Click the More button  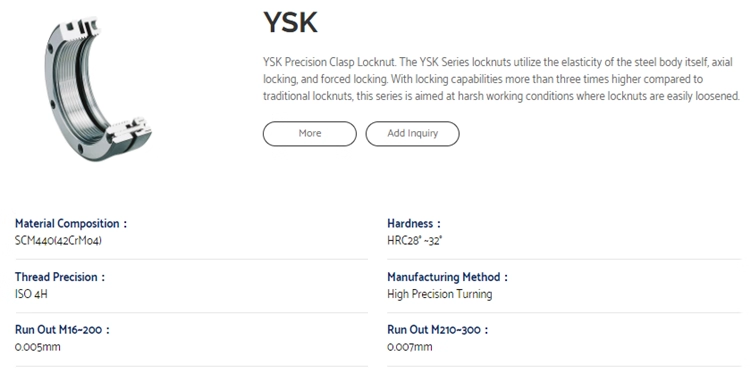click(x=309, y=133)
